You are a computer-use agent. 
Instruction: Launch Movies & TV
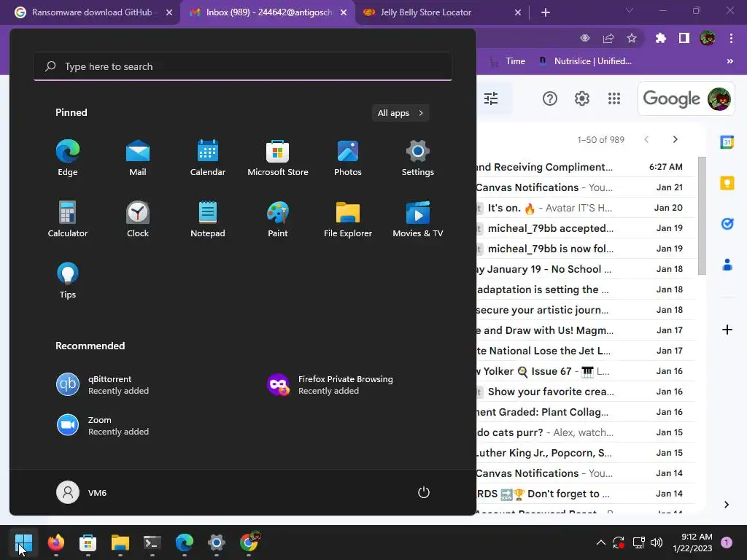pos(418,219)
